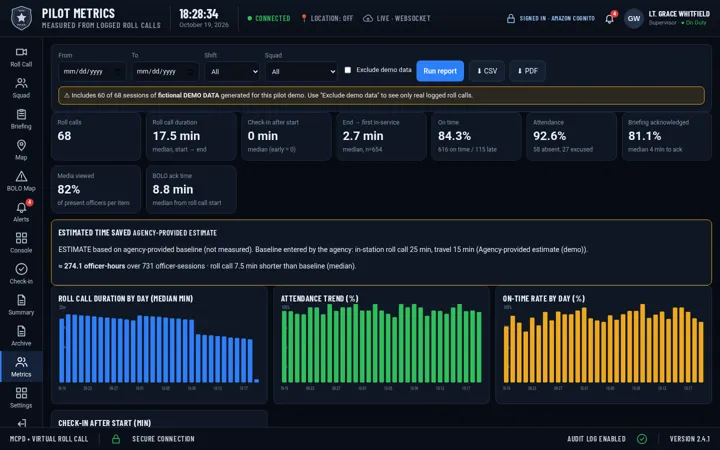Click the Check-in After Start chart heading
This screenshot has width=720, height=450.
104,423
